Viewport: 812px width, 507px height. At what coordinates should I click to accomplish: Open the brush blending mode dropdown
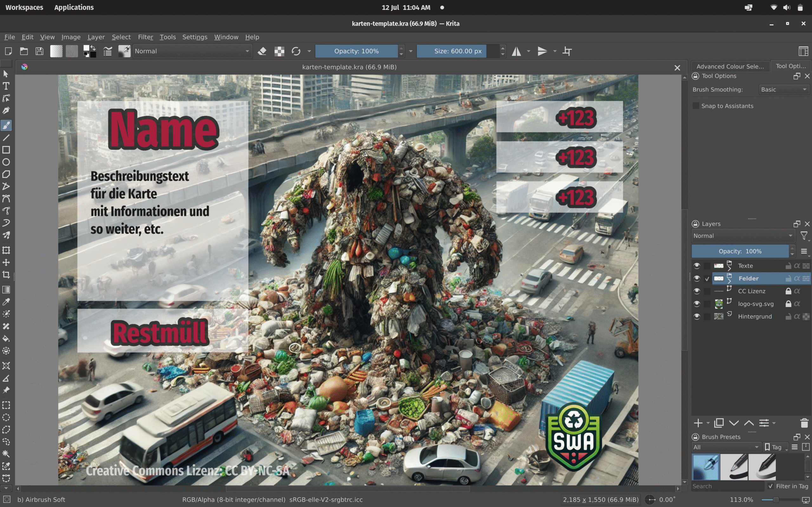tap(192, 51)
